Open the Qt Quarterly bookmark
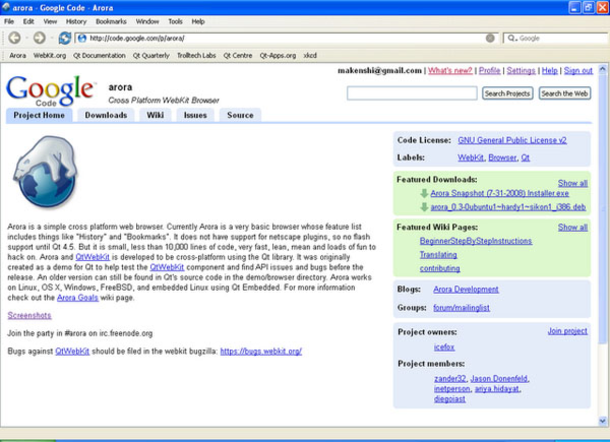The image size is (610, 442). pyautogui.click(x=151, y=55)
